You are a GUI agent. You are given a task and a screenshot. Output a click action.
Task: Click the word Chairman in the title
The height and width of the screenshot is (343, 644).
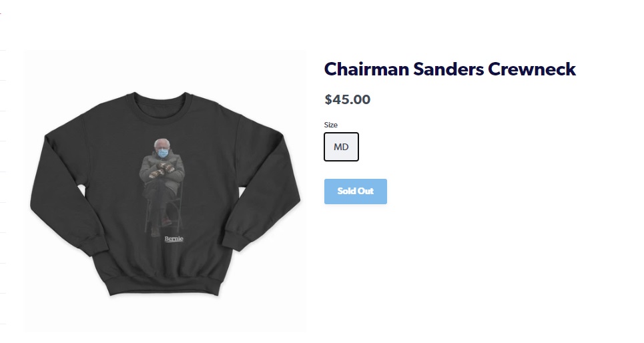tap(367, 69)
